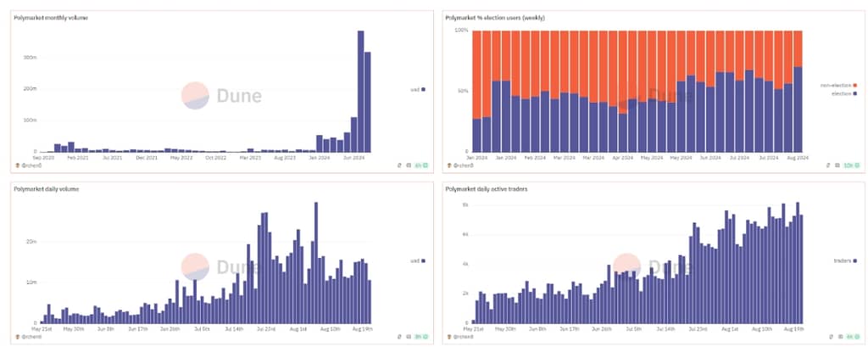The width and height of the screenshot is (868, 347).
Task: Open the 'Polymarket daily active traders' chart title
Action: click(x=487, y=189)
